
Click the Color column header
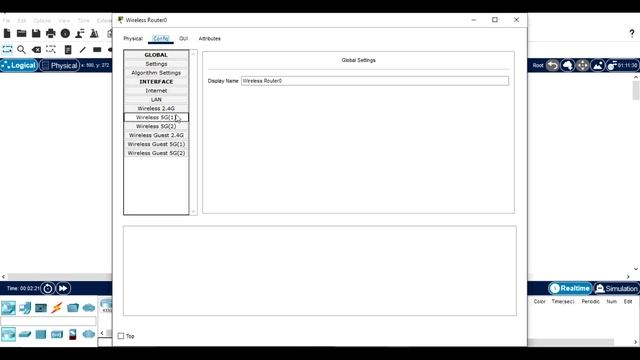click(x=539, y=301)
